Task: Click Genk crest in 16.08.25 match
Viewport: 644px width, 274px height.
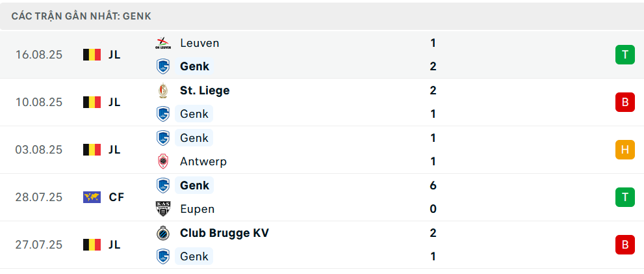Action: click(162, 66)
